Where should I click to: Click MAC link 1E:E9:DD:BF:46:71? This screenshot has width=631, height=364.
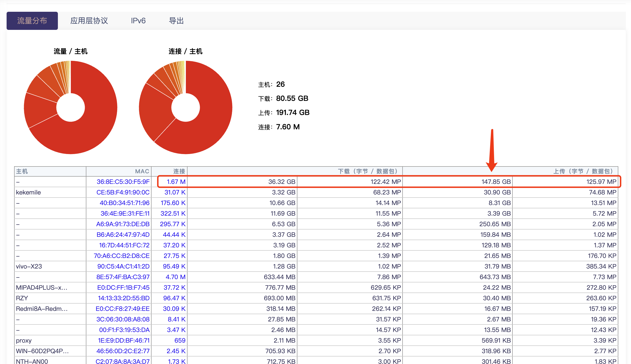(124, 340)
